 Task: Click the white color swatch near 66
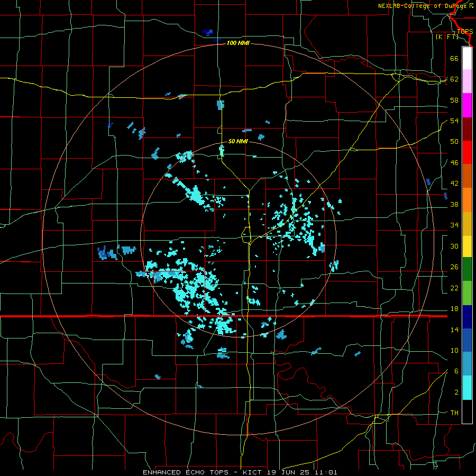point(467,58)
